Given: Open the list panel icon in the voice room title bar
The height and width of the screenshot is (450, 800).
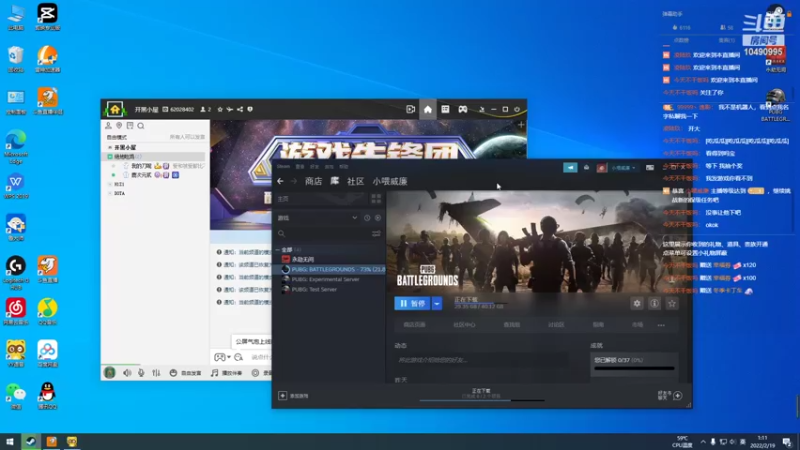Looking at the screenshot, I should click(445, 109).
